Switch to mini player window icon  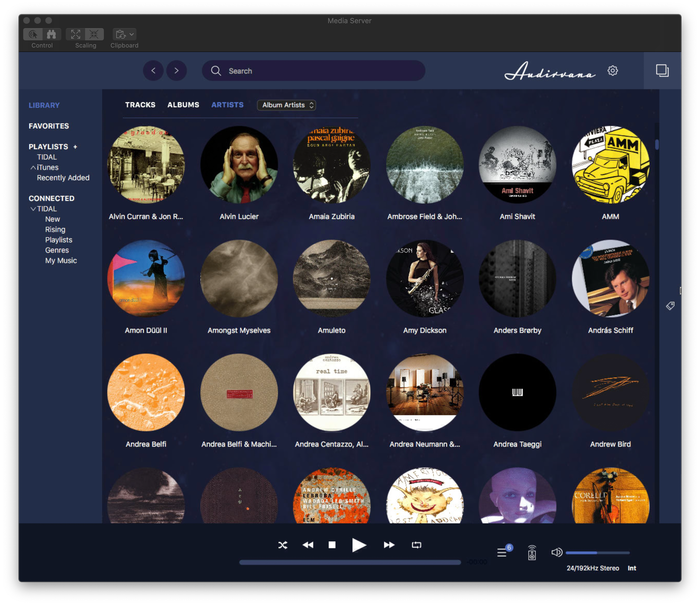coord(662,71)
